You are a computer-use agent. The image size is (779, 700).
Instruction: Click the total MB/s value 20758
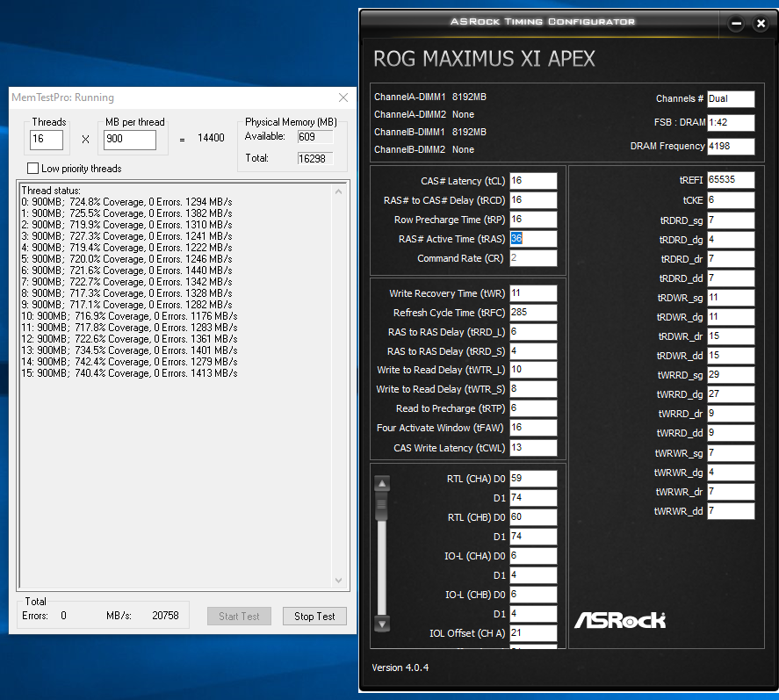coord(165,616)
